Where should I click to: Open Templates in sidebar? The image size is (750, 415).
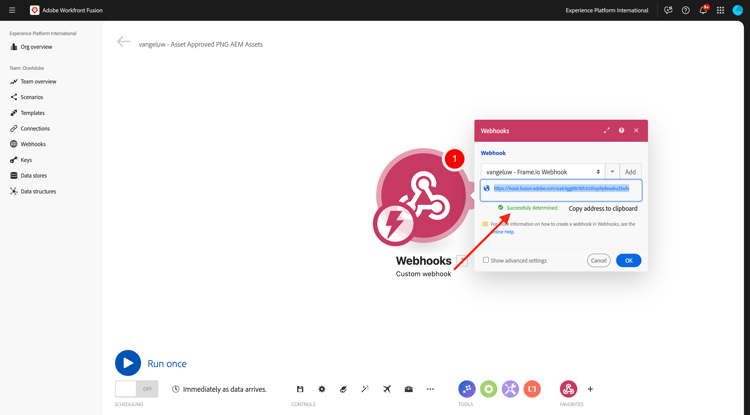(27, 113)
